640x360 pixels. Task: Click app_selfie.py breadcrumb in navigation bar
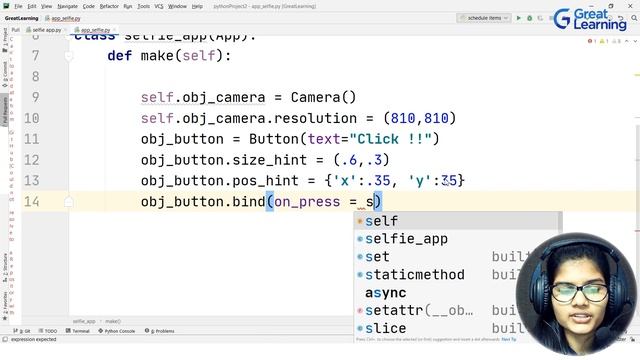click(63, 18)
